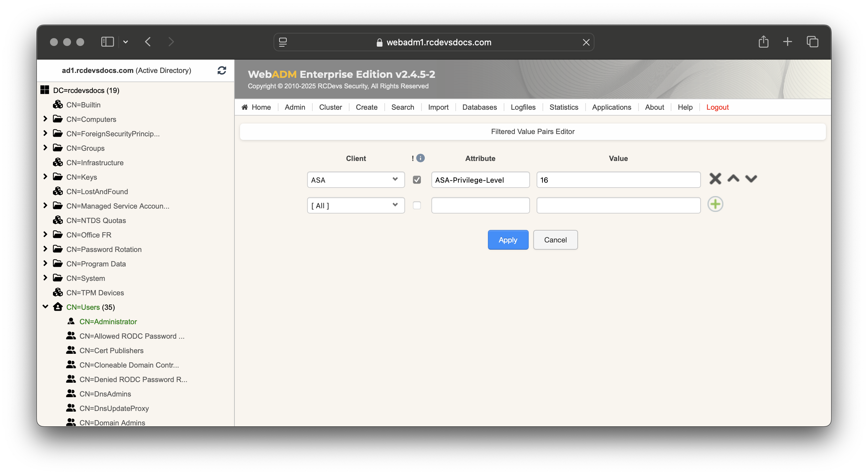The image size is (868, 475).
Task: Show the tab overview
Action: click(x=812, y=42)
